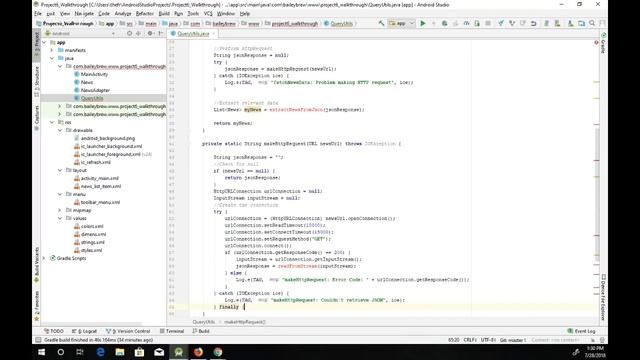This screenshot has width=640, height=360.
Task: Toggle the Captures tool window side tab
Action: point(37,118)
